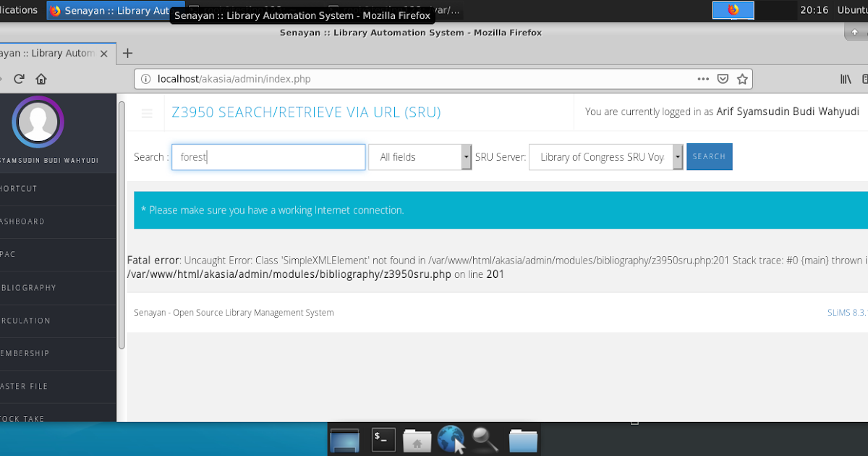868x456 pixels.
Task: Open the Shortcut sidebar menu item
Action: coord(58,189)
